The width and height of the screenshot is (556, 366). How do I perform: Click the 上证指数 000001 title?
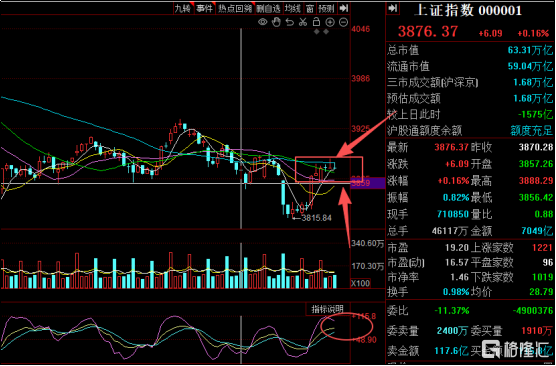click(x=468, y=10)
